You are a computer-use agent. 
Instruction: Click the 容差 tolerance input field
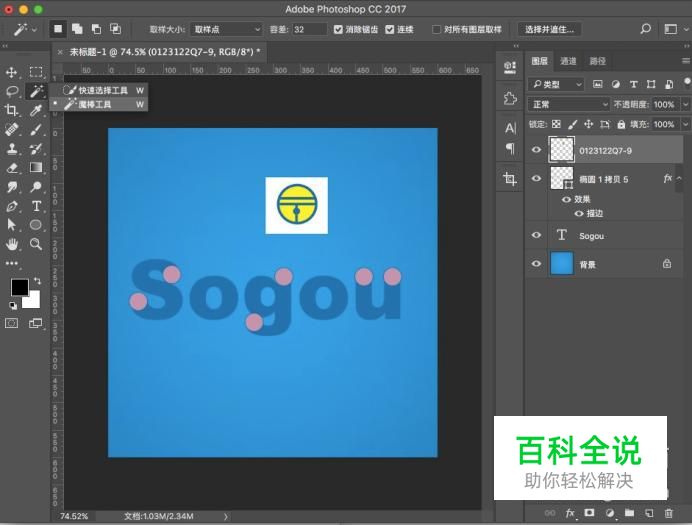click(309, 30)
